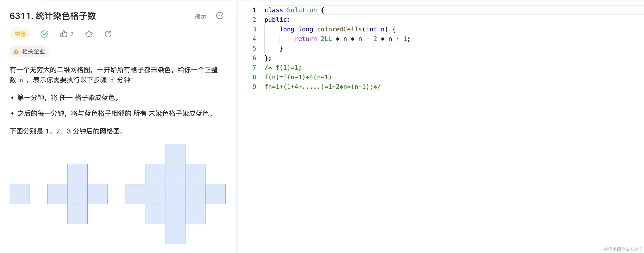Click line number 5 in gutter
The width and height of the screenshot is (644, 253).
[254, 48]
